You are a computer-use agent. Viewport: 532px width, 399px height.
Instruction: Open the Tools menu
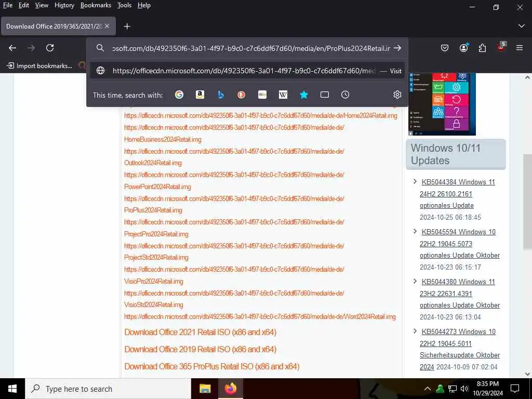pos(124,5)
